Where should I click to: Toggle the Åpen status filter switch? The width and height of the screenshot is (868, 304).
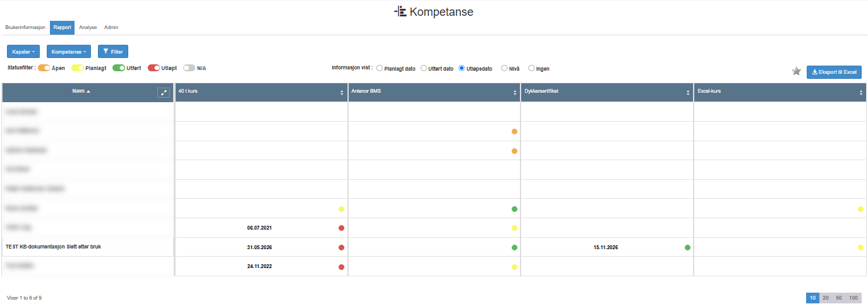pos(44,67)
